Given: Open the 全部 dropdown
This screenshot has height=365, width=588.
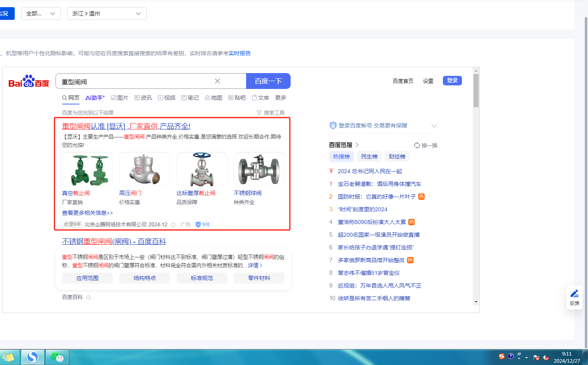Looking at the screenshot, I should 41,14.
